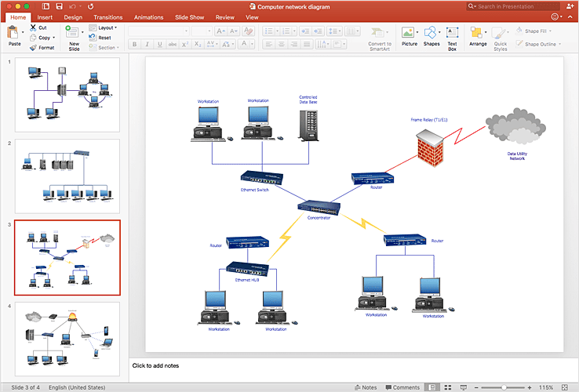This screenshot has width=579, height=392.
Task: Open the Design tab
Action: click(73, 17)
